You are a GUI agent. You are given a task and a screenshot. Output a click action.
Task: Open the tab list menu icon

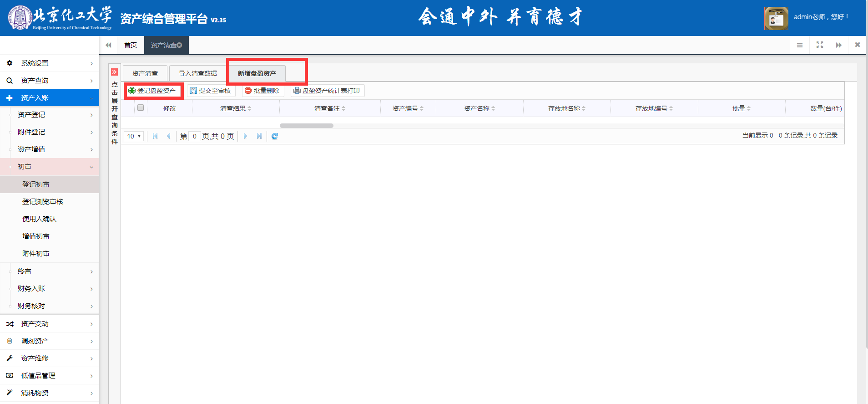800,45
